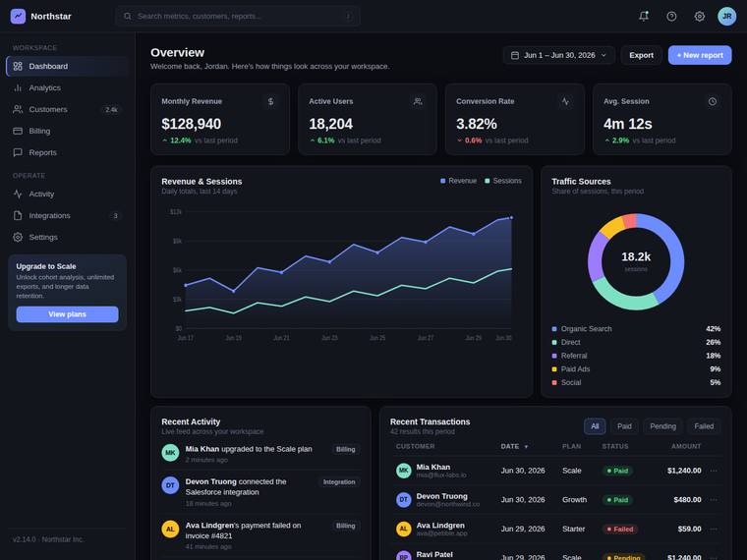This screenshot has height=560, width=747.
Task: Click the MK avatar in Recent Activity
Action: (170, 452)
